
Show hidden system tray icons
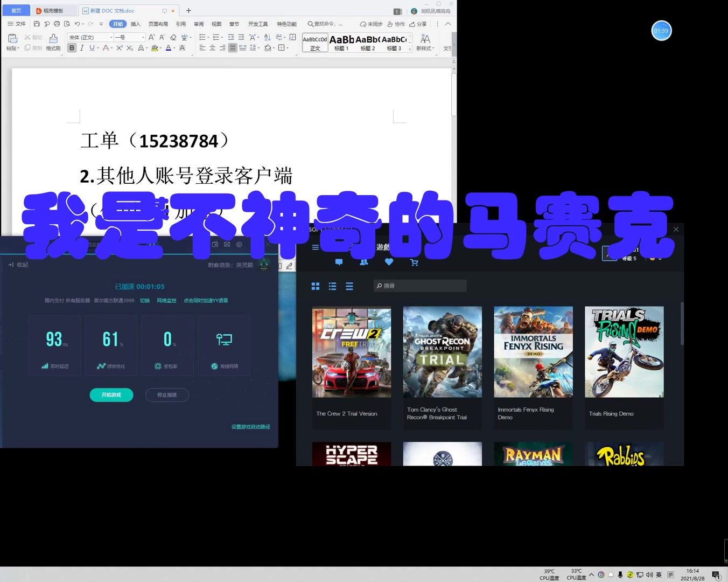point(591,574)
